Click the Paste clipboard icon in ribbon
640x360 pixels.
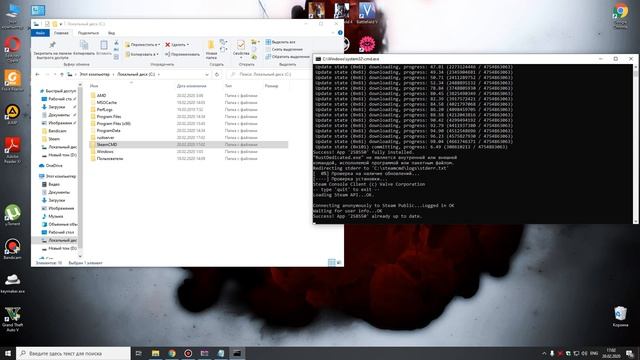pyautogui.click(x=104, y=45)
